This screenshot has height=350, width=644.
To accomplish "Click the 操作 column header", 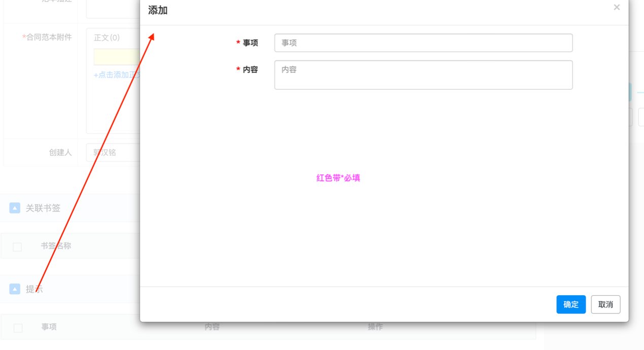I will click(x=376, y=327).
